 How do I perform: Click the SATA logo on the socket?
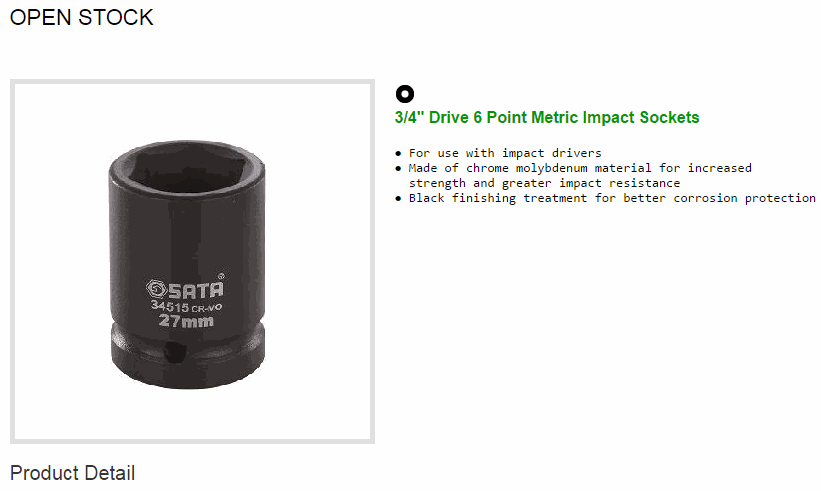click(185, 288)
